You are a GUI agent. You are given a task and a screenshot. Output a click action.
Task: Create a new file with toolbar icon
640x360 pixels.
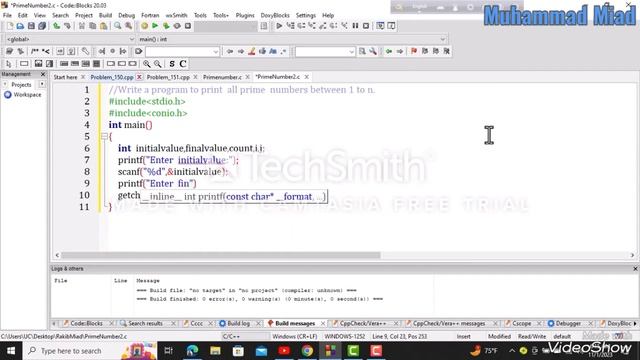9,26
